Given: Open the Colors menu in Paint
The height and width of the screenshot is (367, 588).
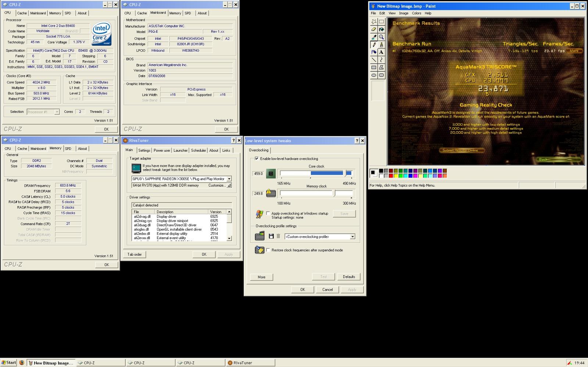Looking at the screenshot, I should (416, 13).
